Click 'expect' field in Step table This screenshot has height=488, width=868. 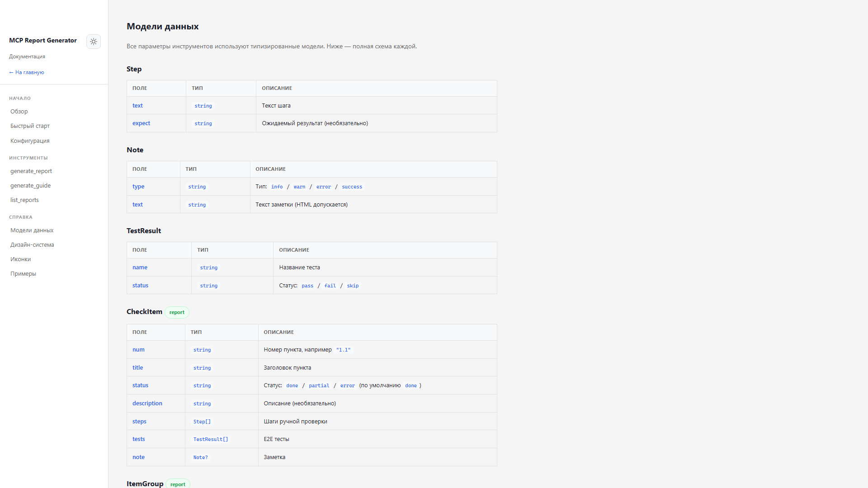141,123
